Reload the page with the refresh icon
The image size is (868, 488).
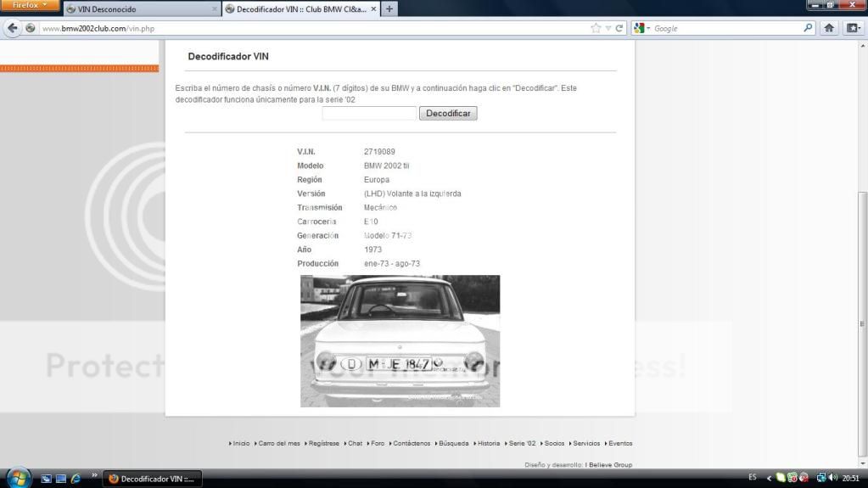click(x=619, y=28)
